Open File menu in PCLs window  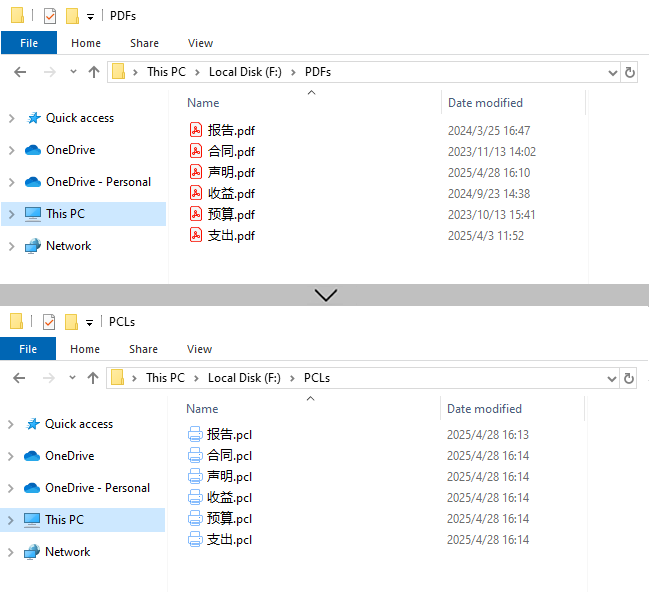point(28,349)
